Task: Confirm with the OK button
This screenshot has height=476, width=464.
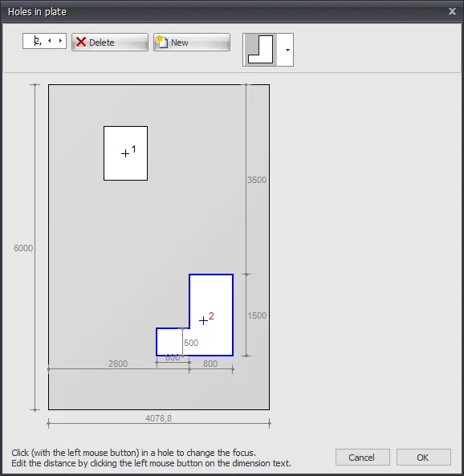Action: click(x=424, y=458)
